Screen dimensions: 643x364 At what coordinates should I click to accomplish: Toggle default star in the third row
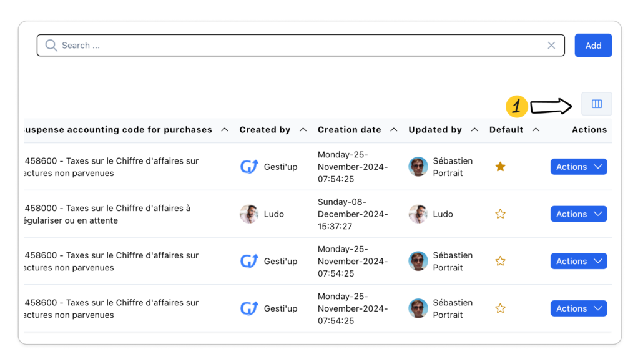(x=500, y=261)
